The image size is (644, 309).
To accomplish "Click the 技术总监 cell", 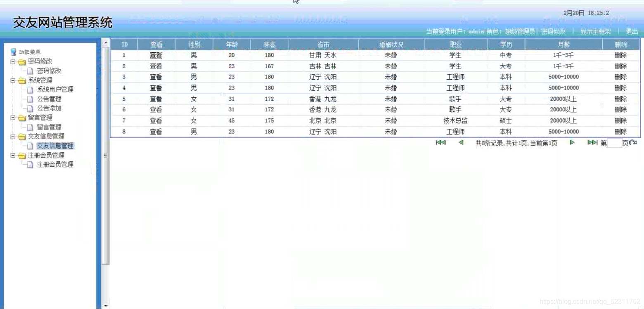I will [455, 121].
